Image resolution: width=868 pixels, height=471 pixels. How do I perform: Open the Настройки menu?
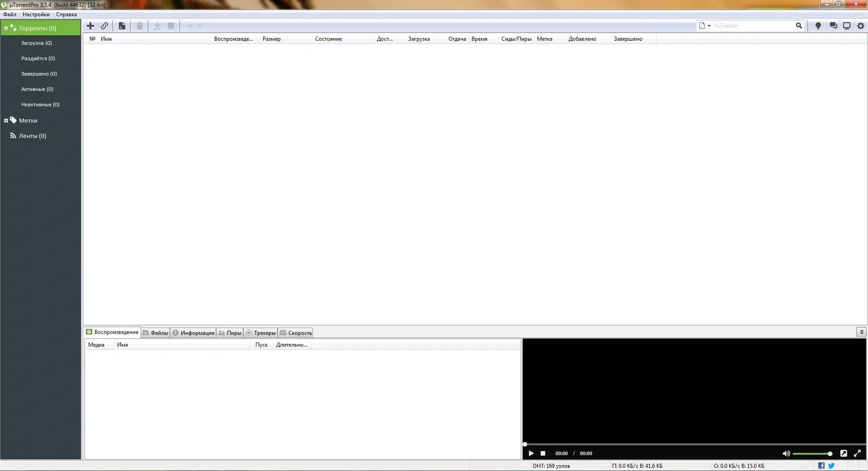click(35, 14)
